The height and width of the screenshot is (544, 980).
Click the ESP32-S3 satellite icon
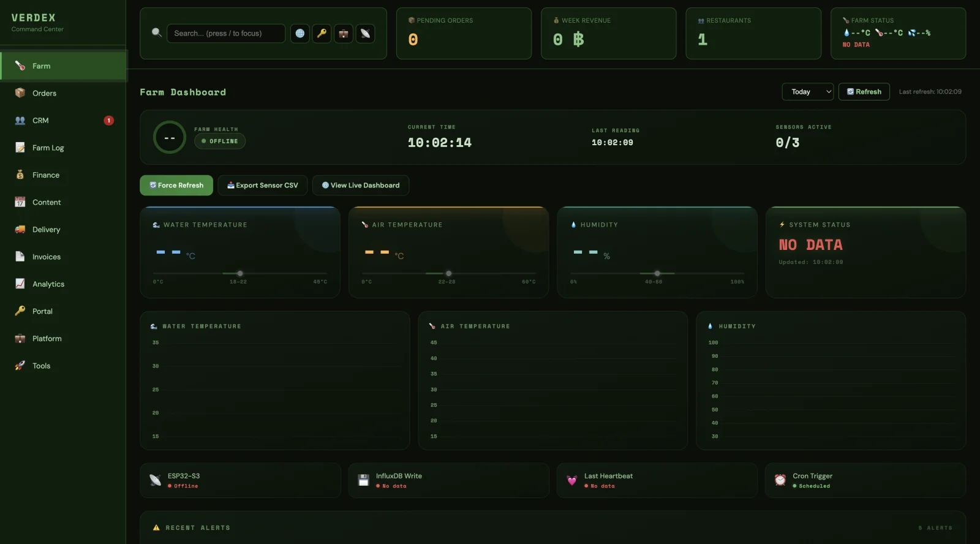pos(155,480)
